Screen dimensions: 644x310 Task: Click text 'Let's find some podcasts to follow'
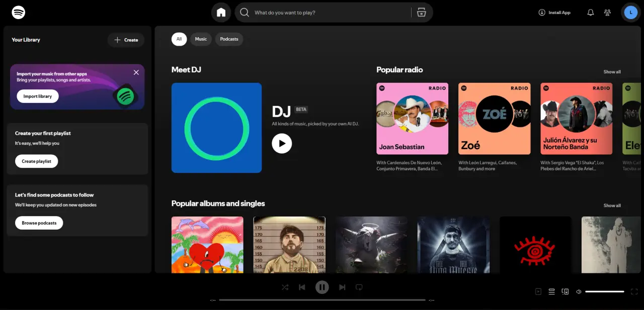(x=54, y=195)
